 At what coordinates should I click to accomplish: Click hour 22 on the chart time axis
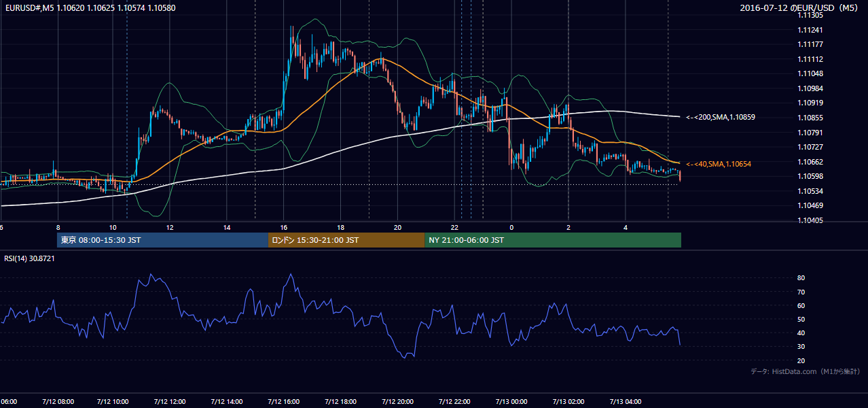tap(455, 227)
